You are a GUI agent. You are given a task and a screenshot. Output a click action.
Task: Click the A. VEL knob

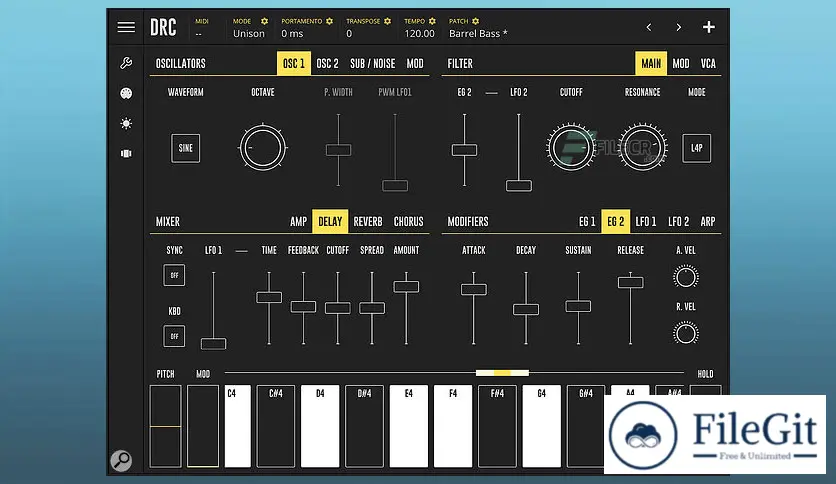686,277
